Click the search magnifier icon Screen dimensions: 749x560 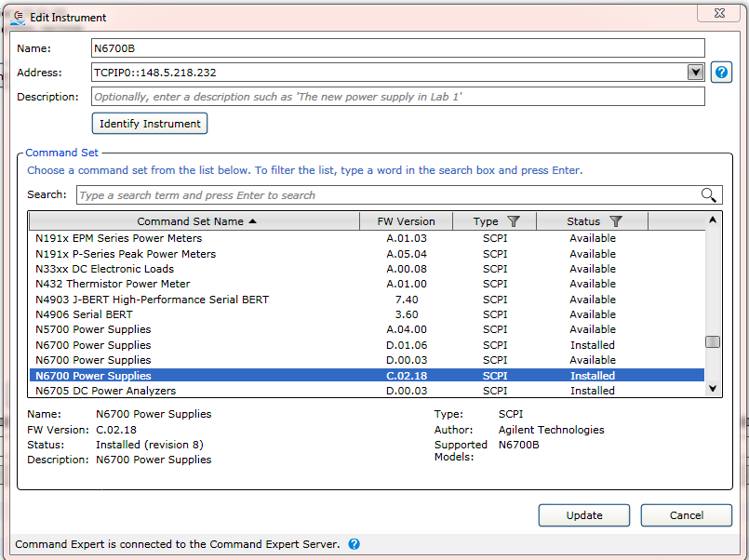tap(708, 194)
